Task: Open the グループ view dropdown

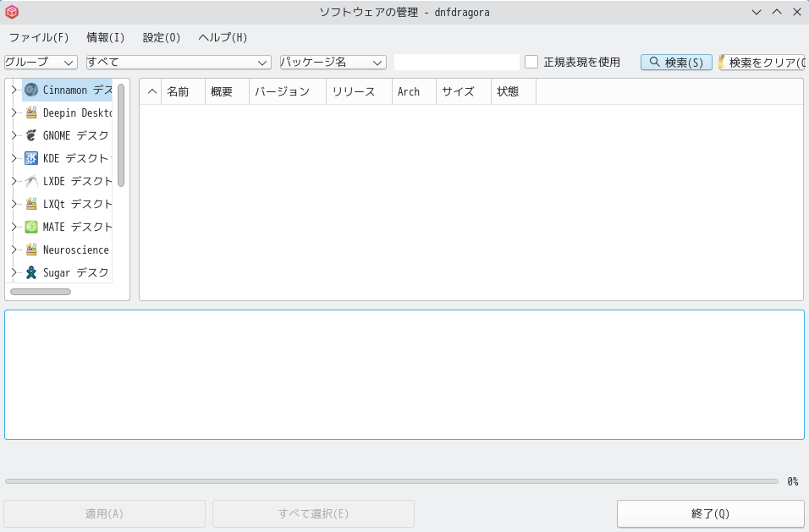Action: coord(41,62)
